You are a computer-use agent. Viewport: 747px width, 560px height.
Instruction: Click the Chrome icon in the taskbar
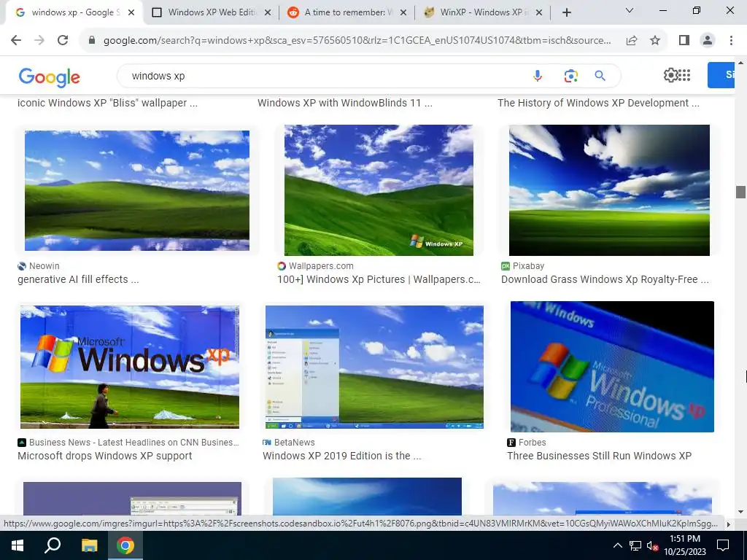click(x=125, y=545)
